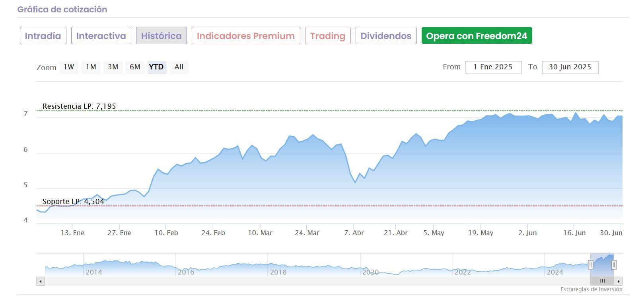The image size is (644, 304).
Task: Click the navigator scrollbar thumb
Action: [602, 281]
